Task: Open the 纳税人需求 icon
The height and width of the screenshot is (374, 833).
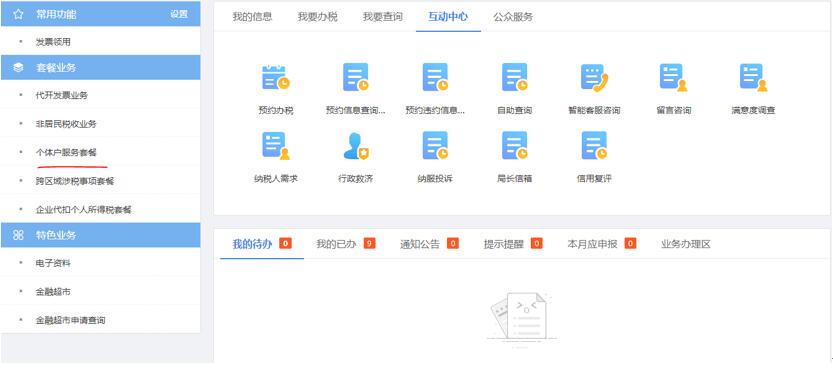Action: 276,146
